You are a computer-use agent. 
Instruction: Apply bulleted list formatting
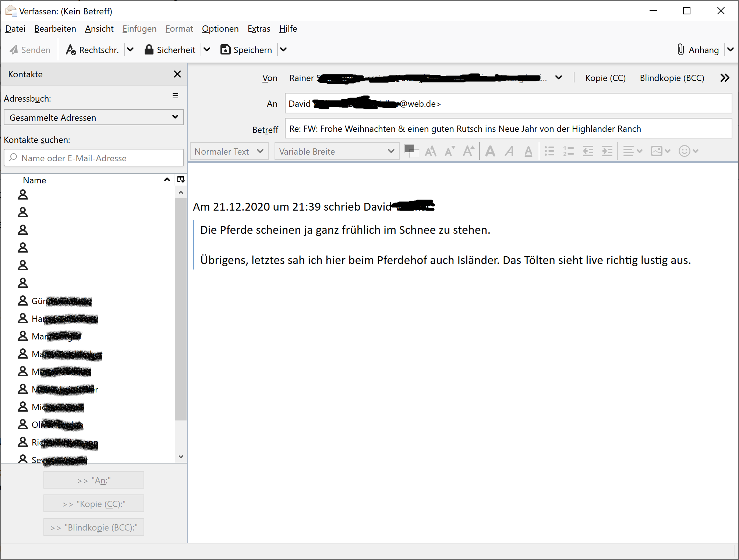[x=549, y=151]
